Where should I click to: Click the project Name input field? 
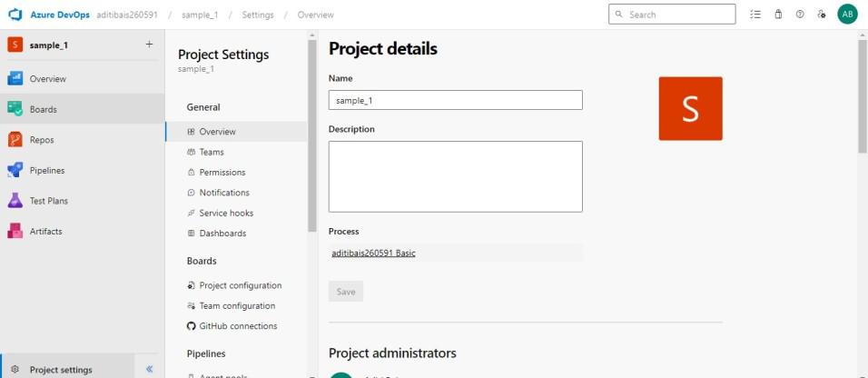(x=455, y=100)
